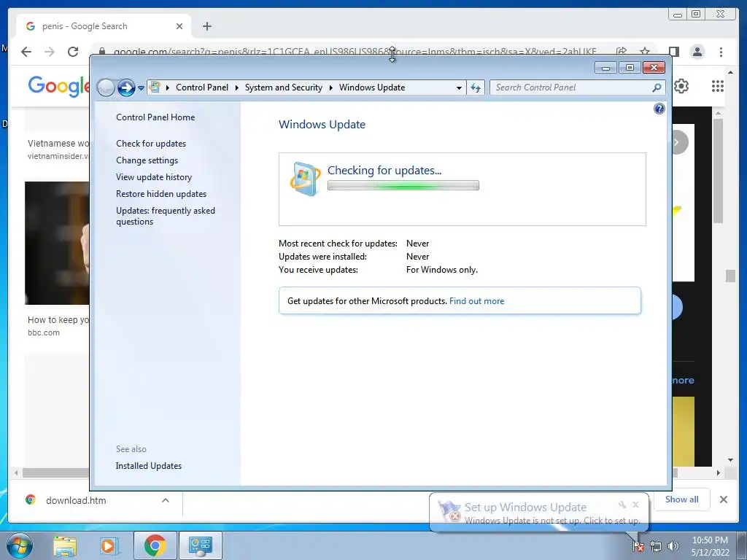Open Control Panel Home link
747x560 pixels.
tap(155, 117)
